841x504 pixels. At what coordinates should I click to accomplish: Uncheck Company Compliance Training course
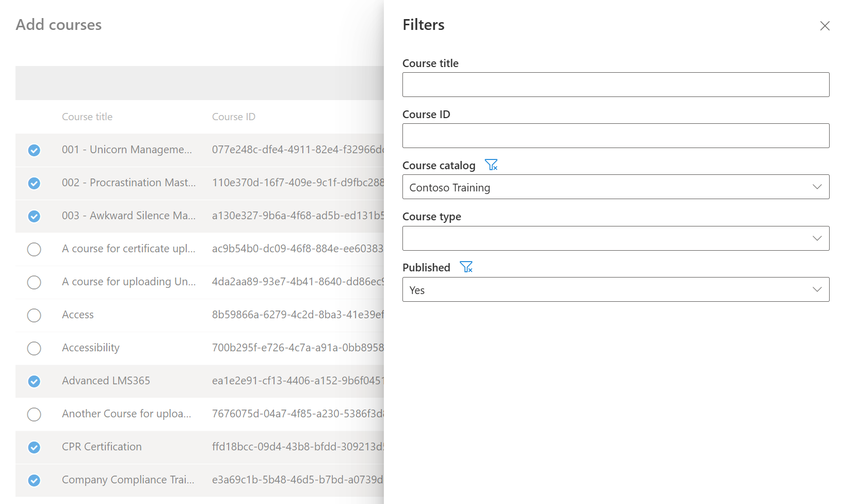pos(34,480)
